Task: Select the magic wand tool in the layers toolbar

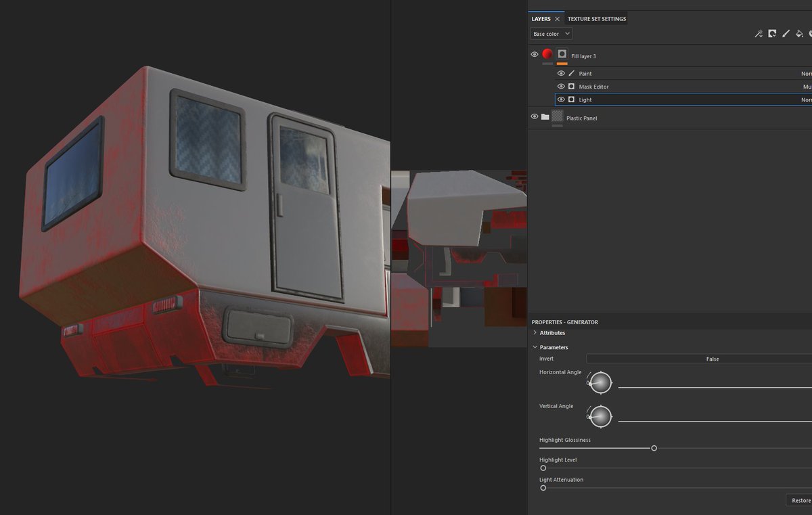Action: (759, 32)
